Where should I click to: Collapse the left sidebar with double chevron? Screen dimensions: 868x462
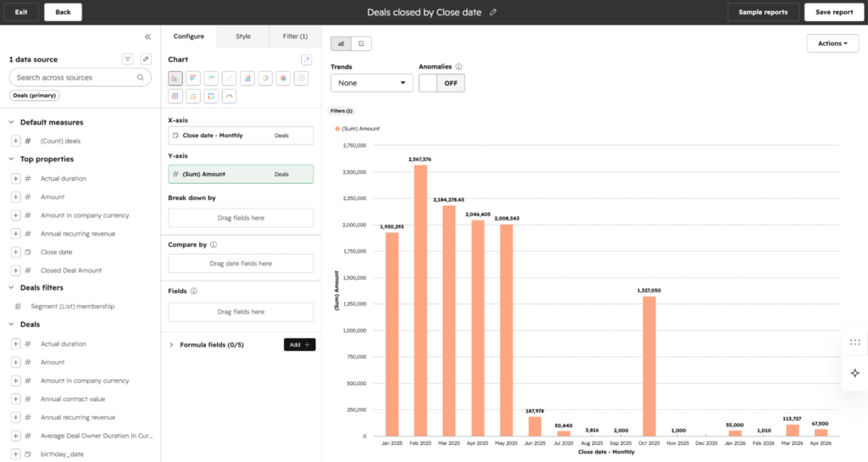tap(147, 36)
